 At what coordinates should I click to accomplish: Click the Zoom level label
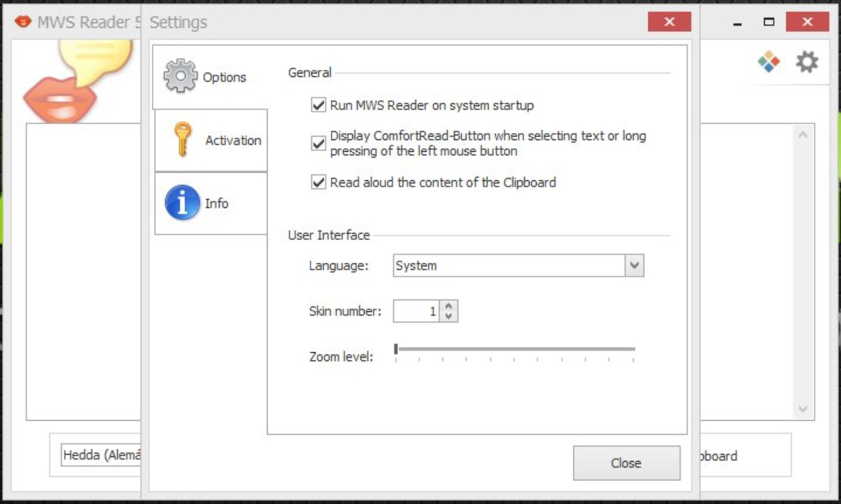coord(341,357)
